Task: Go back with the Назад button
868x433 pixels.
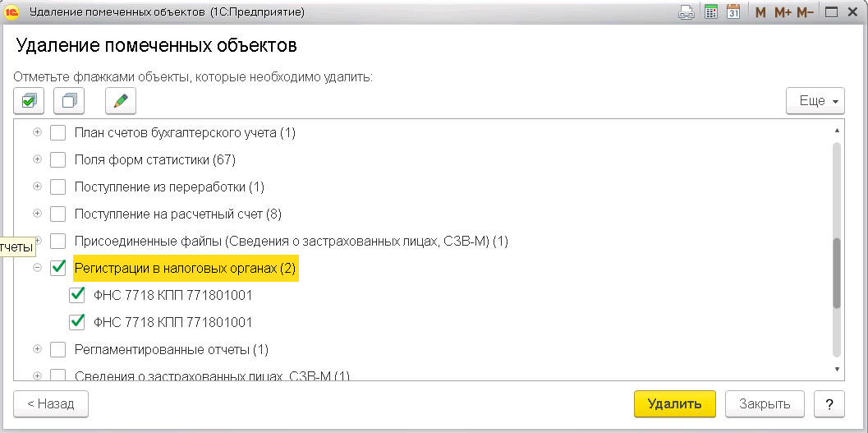Action: coord(51,403)
